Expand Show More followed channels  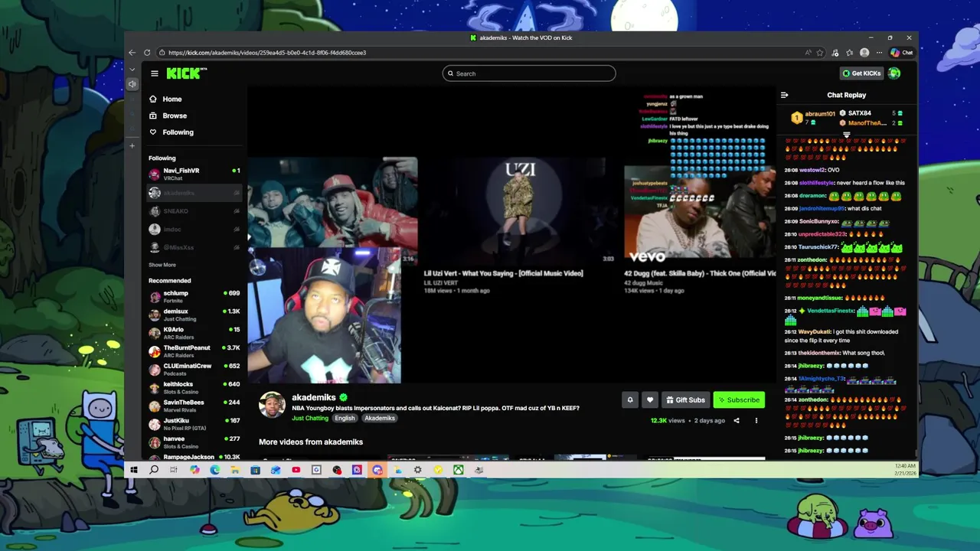pyautogui.click(x=162, y=265)
